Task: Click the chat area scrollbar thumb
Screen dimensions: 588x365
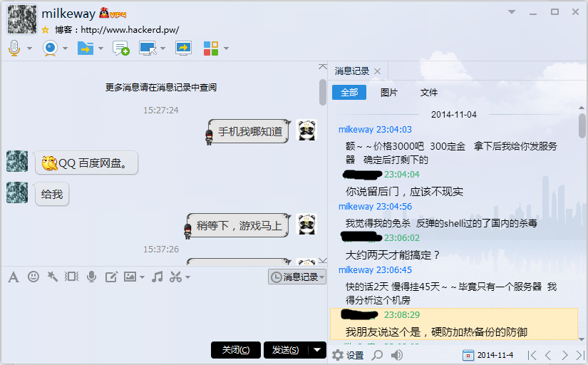Action: coord(322,92)
